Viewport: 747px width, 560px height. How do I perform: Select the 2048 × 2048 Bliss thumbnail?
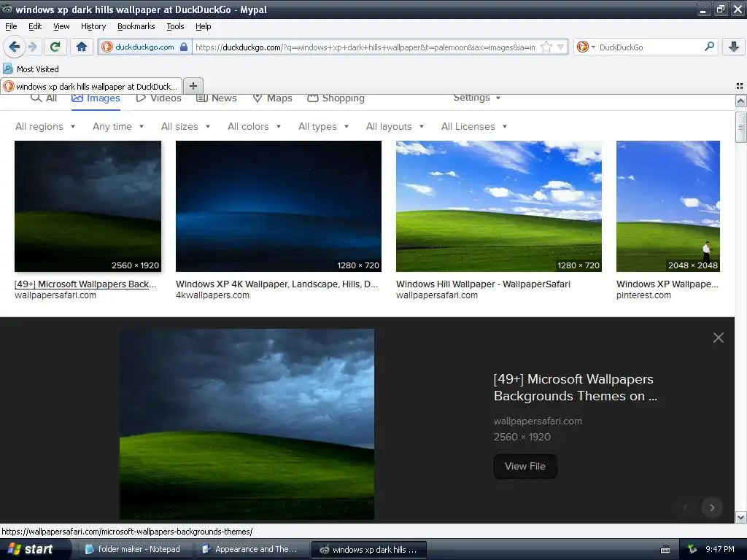668,206
